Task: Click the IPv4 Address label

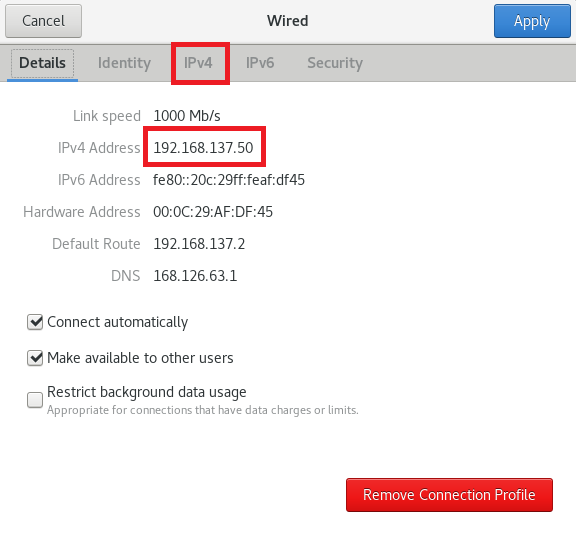Action: (99, 148)
